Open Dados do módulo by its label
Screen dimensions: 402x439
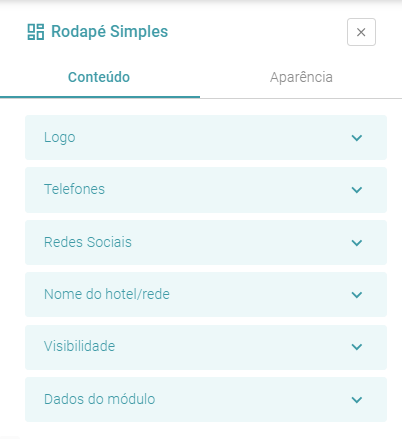point(99,399)
